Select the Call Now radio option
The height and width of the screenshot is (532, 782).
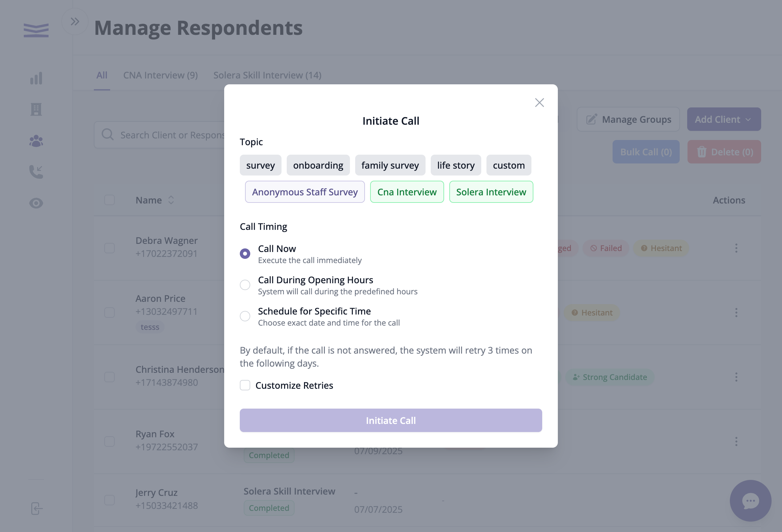[x=245, y=253]
